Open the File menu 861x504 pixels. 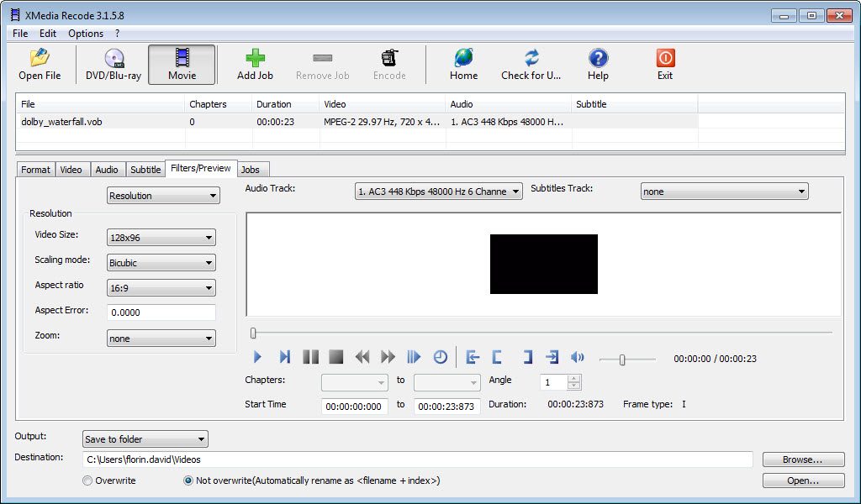coord(20,34)
